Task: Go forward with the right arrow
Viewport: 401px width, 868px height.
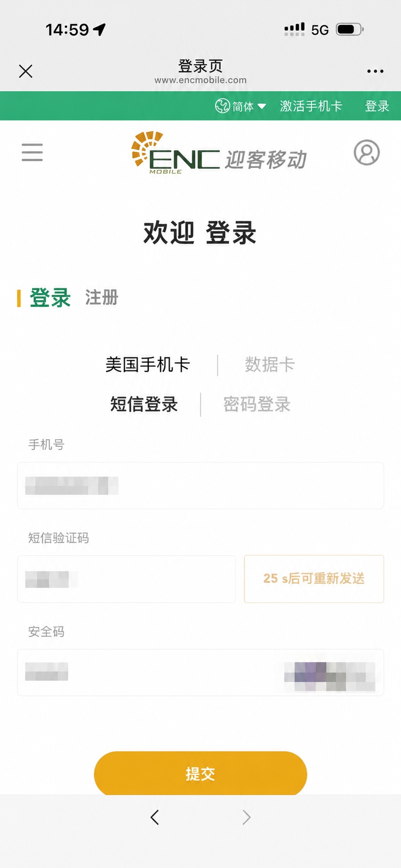Action: [x=246, y=817]
